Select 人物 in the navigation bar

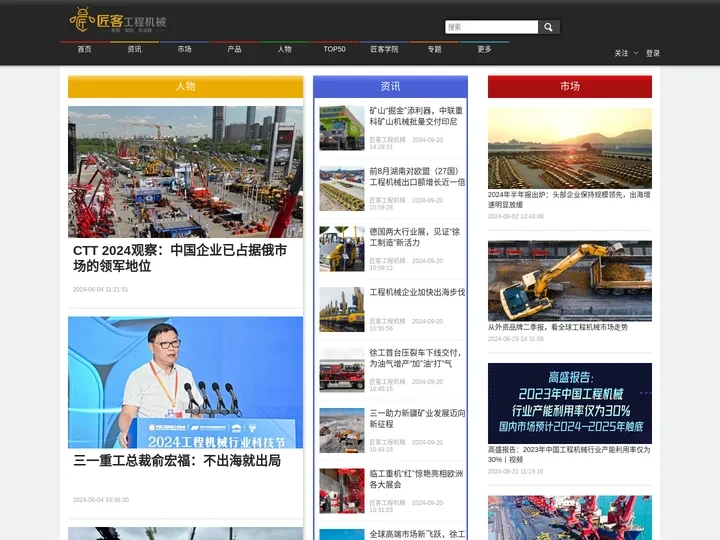tap(285, 49)
